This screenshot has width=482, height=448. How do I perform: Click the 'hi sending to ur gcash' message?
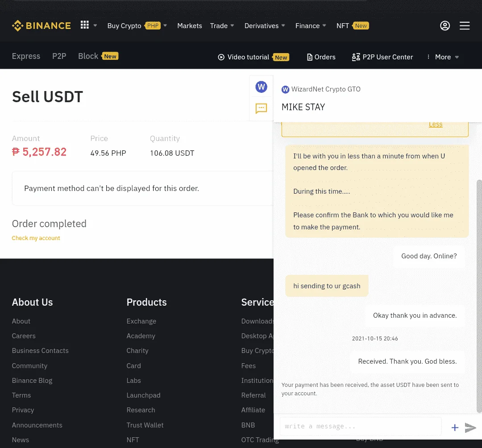coord(327,286)
